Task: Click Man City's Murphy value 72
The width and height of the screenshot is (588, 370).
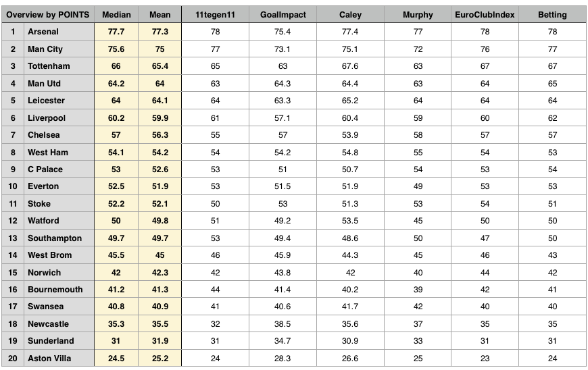Action: [x=418, y=49]
